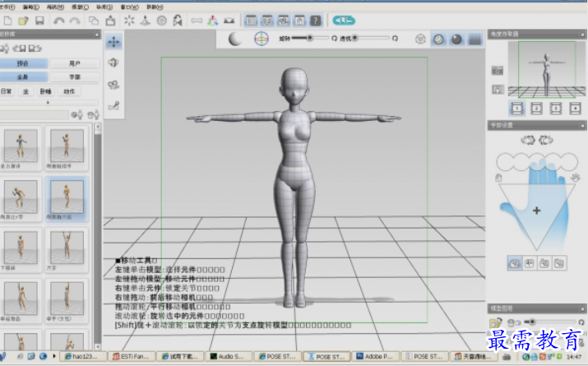This screenshot has height=366, width=588.
Task: Collapse the pose library panel header button
Action: (97, 35)
